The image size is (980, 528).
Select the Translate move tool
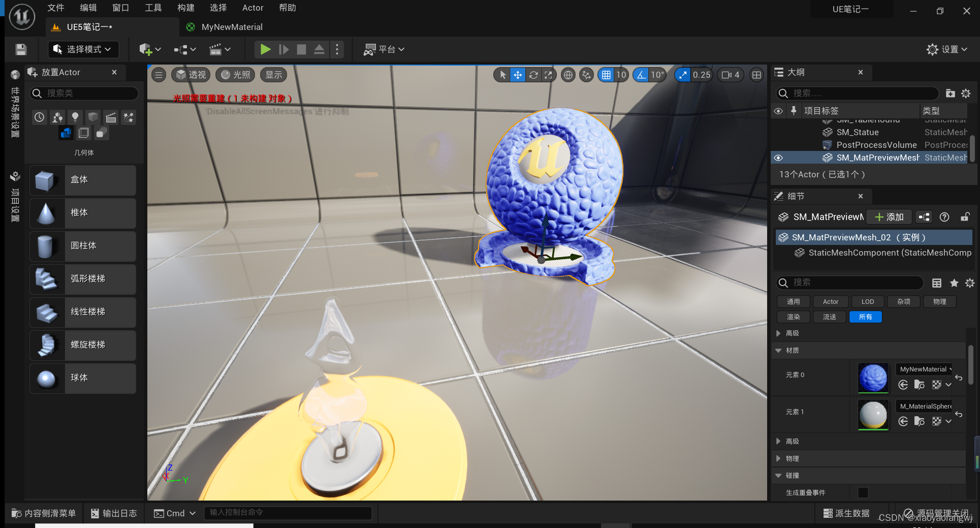click(518, 75)
